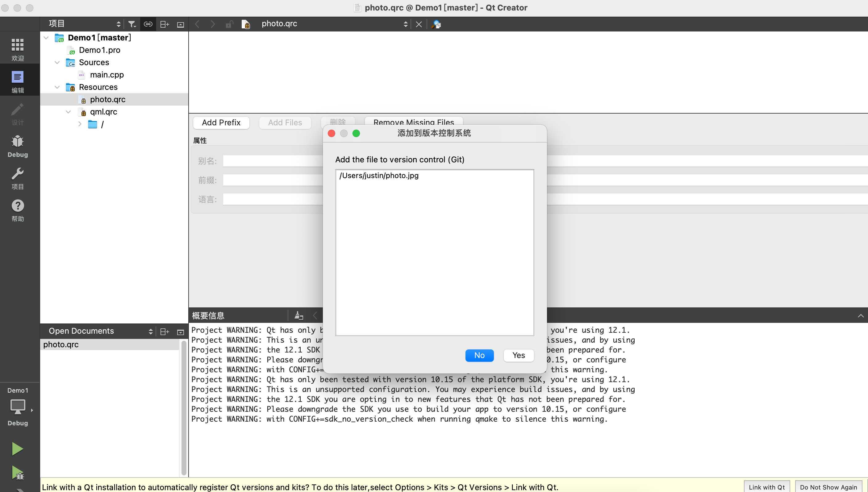868x492 pixels.
Task: Click the Add Files button
Action: (285, 123)
